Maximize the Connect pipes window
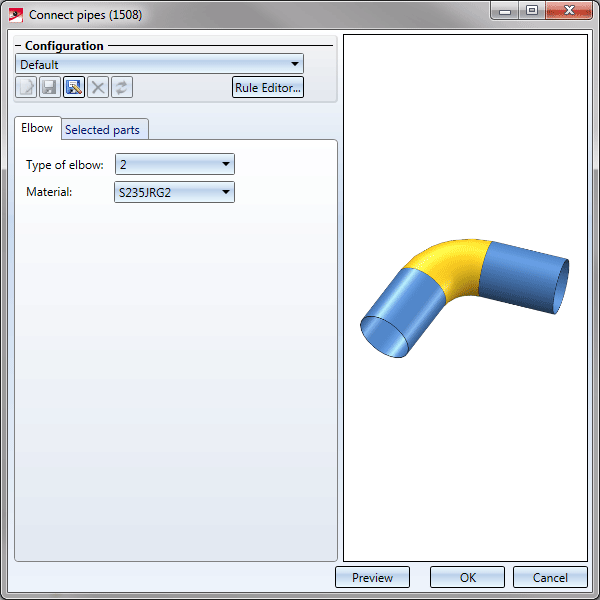 [x=532, y=11]
